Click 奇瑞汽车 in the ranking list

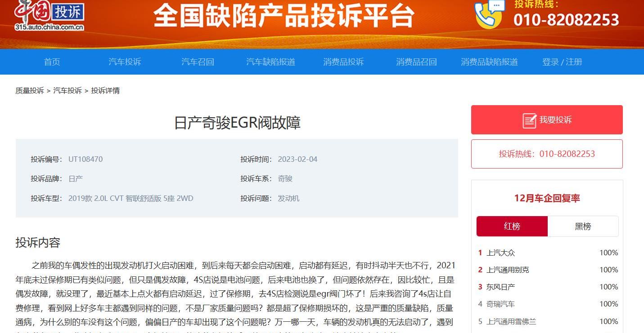click(x=500, y=304)
